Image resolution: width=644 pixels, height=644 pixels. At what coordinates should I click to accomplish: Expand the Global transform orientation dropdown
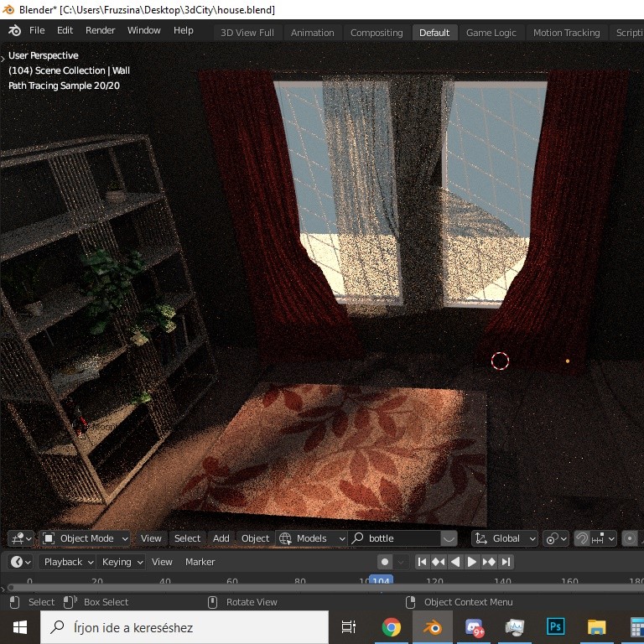(x=504, y=538)
